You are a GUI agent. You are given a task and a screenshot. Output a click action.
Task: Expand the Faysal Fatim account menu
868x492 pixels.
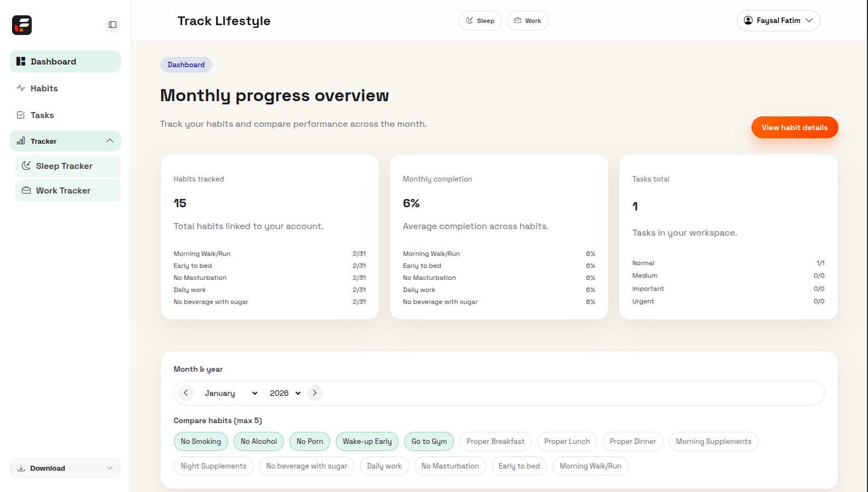tap(778, 21)
